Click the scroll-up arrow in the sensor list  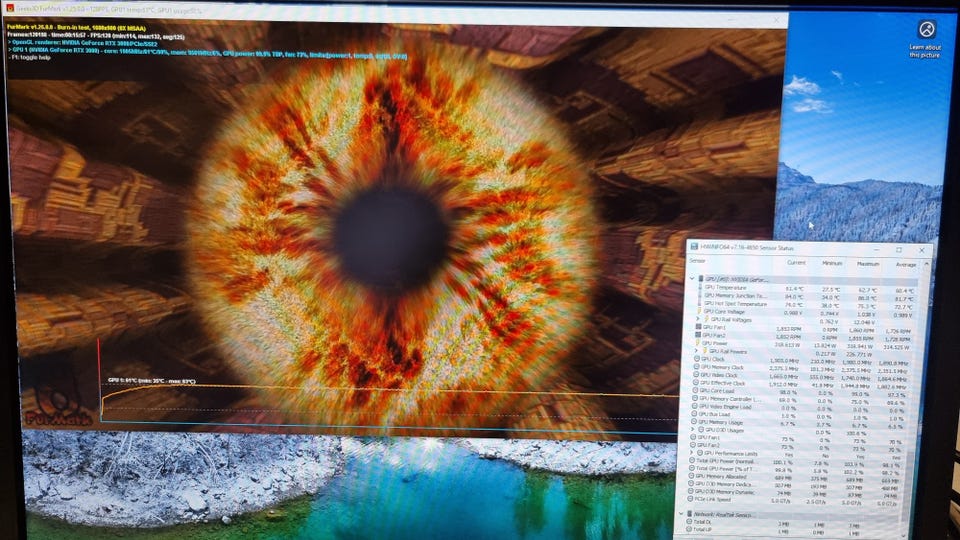click(x=926, y=264)
